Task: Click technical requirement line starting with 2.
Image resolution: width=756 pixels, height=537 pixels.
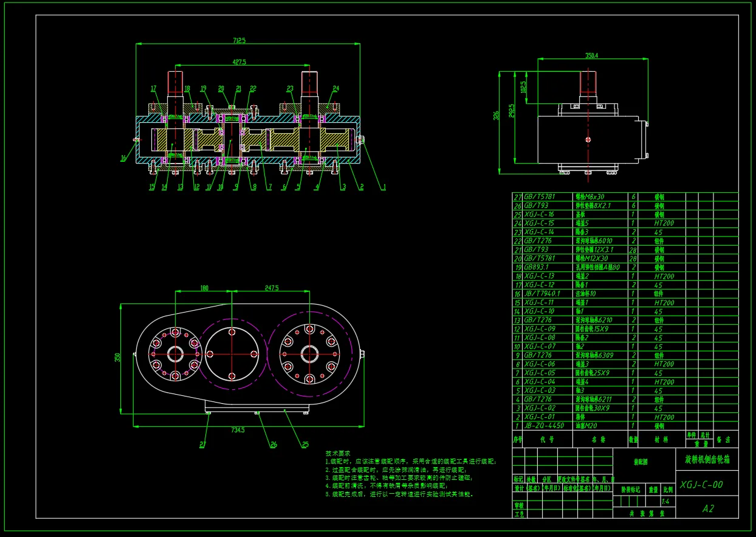Action: coord(395,470)
